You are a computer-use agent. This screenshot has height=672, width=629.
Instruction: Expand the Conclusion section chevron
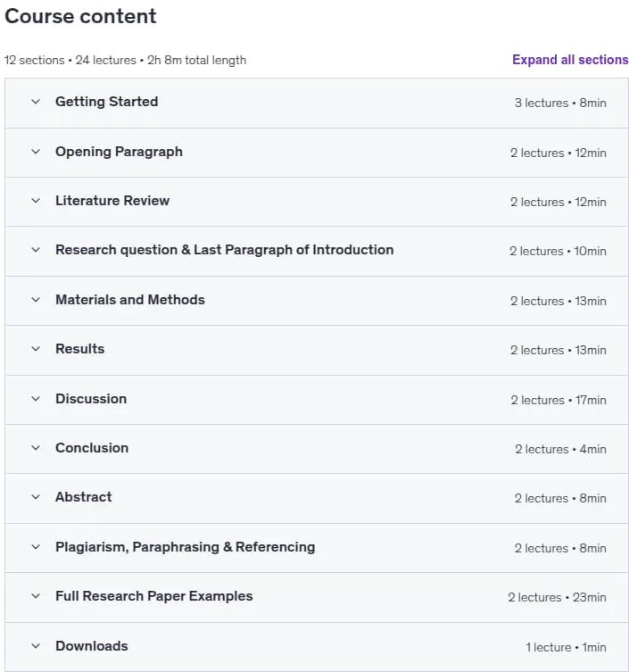pyautogui.click(x=36, y=448)
